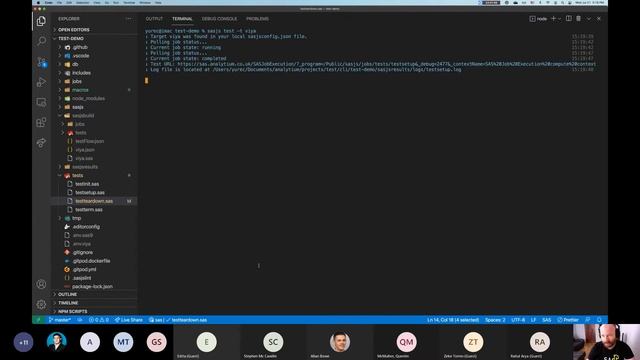Viewport: 640px width, 360px height.
Task: Switch to the OUTPUT tab
Action: [154, 19]
